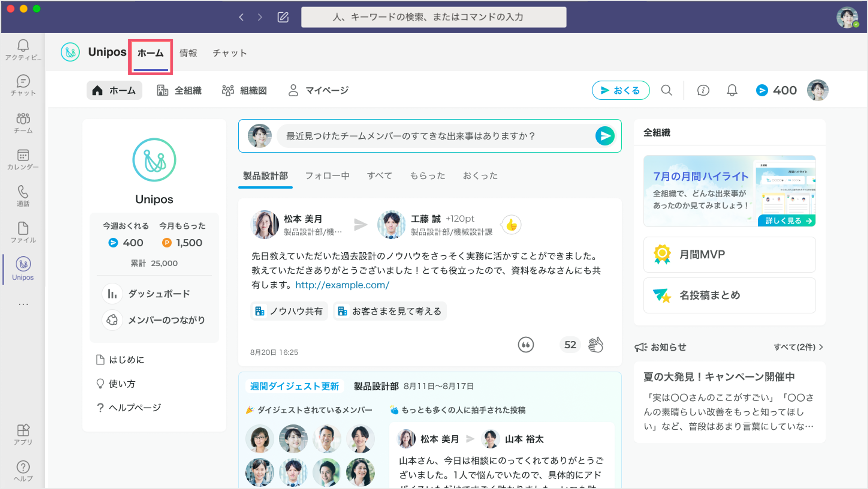
Task: Open the 月間MVP card
Action: (729, 255)
